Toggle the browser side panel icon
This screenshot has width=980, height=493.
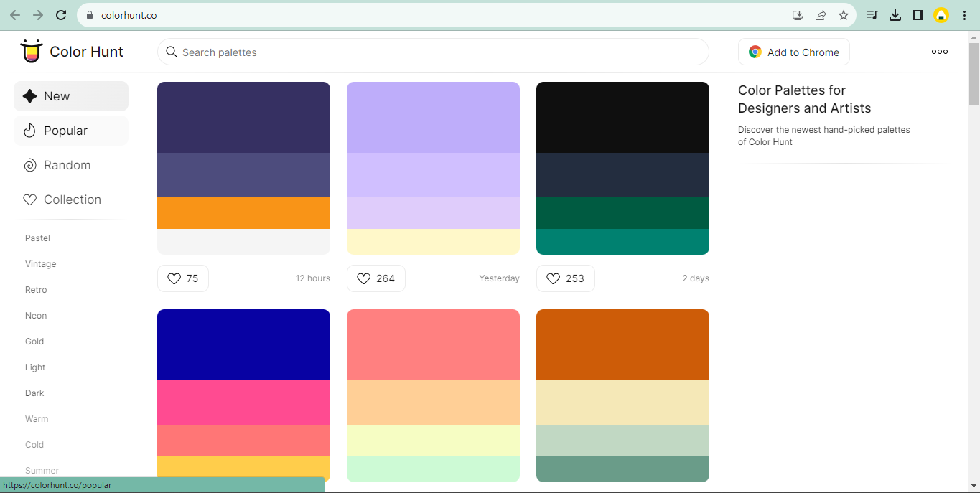click(918, 15)
